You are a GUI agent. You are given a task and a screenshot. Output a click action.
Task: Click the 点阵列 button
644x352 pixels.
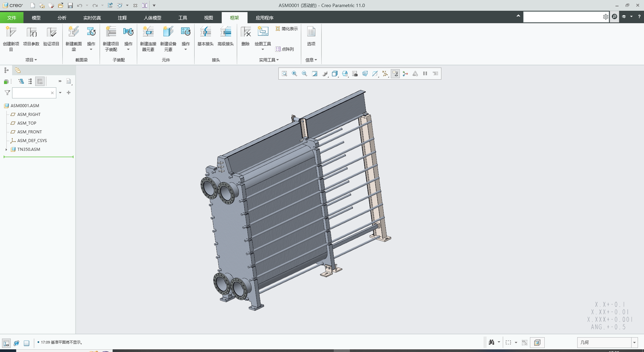click(x=285, y=49)
